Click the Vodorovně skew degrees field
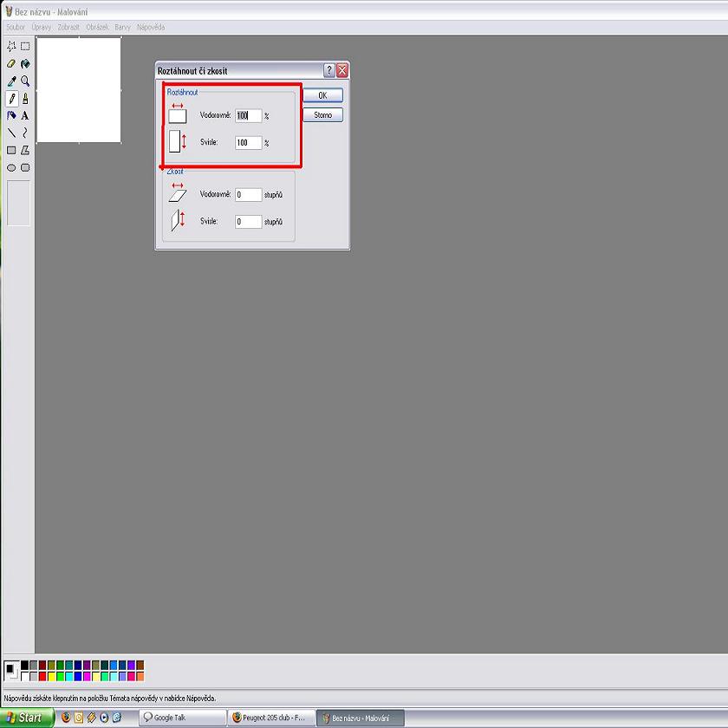Image resolution: width=728 pixels, height=728 pixels. pyautogui.click(x=248, y=195)
